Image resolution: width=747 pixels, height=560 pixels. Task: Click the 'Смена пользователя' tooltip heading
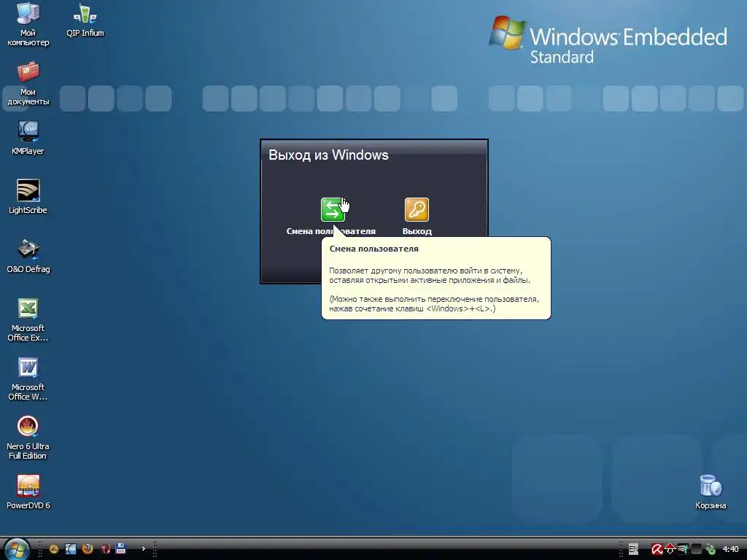[374, 249]
